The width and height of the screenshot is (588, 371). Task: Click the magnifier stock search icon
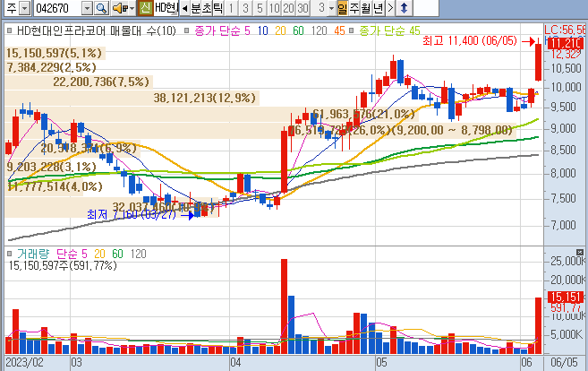point(101,8)
